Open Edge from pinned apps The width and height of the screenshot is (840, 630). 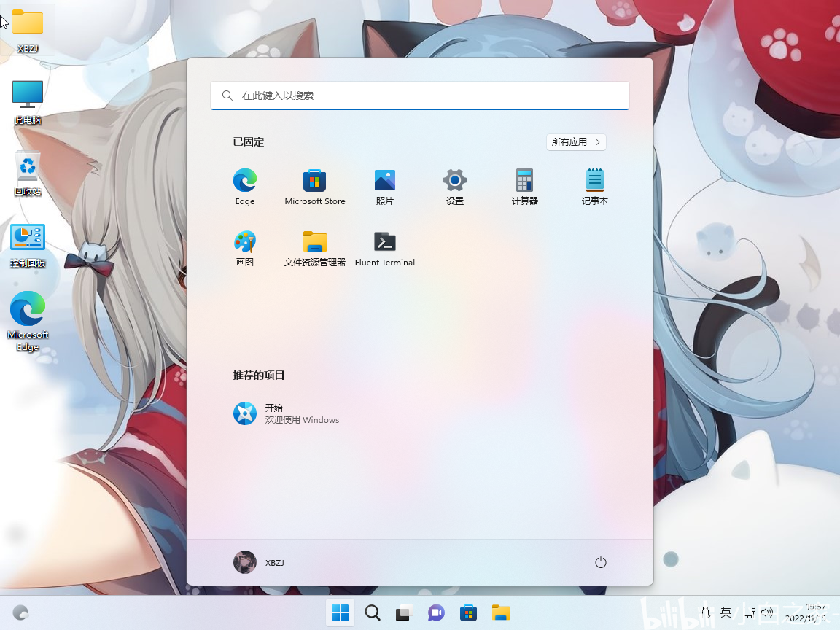tap(245, 187)
